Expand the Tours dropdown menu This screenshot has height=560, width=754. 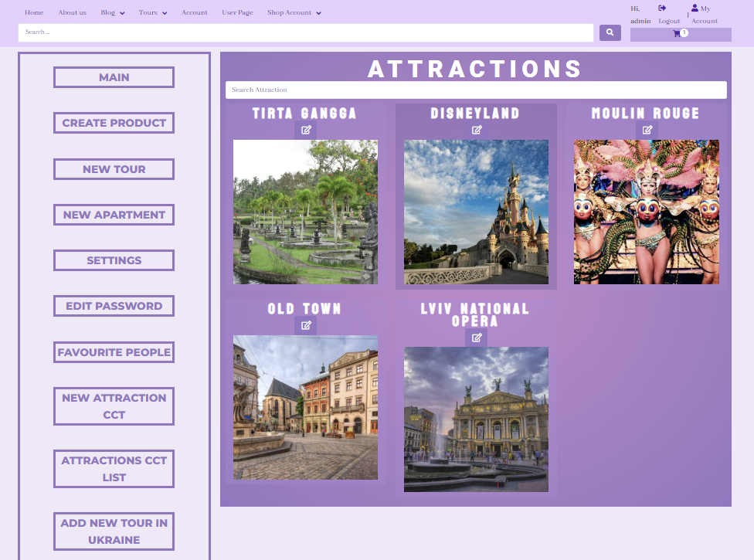(x=153, y=13)
